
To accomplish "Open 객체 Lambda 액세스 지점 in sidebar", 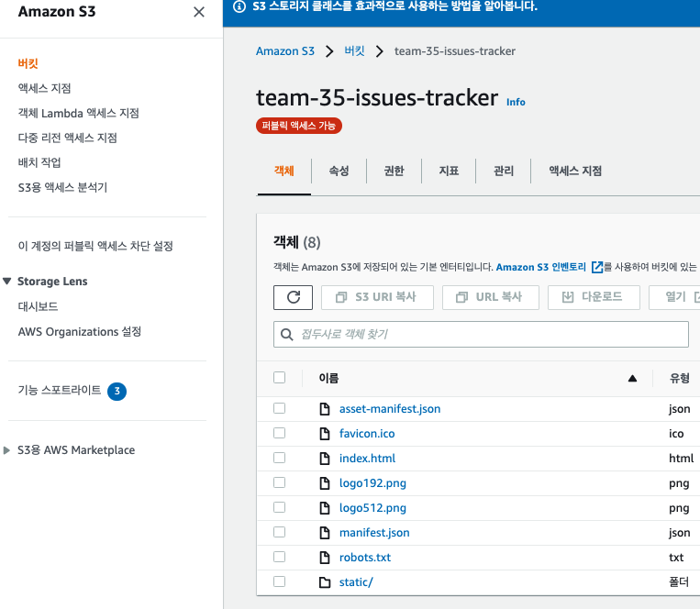I will [x=79, y=114].
